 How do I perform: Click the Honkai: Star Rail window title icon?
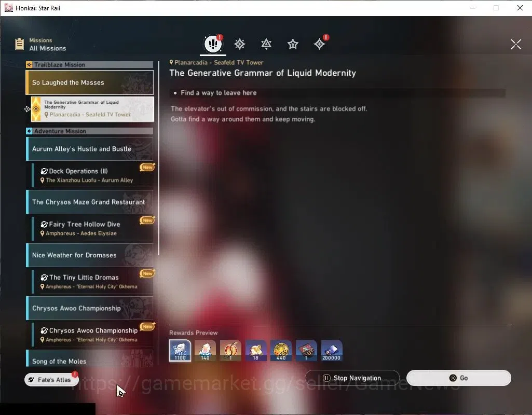[8, 8]
